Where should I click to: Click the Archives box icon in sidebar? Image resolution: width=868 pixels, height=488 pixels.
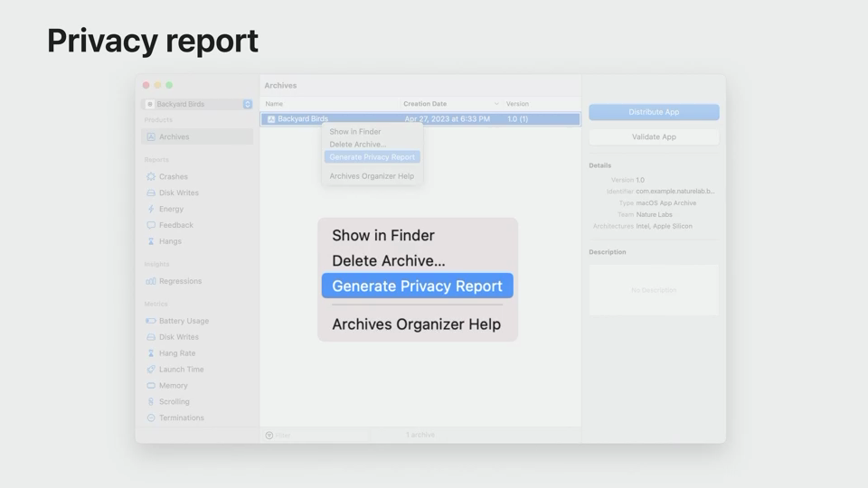151,136
